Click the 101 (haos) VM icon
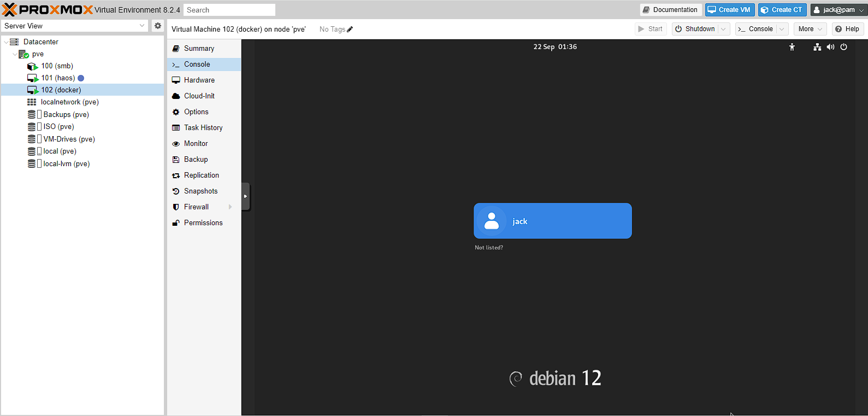The height and width of the screenshot is (416, 868). click(x=32, y=78)
